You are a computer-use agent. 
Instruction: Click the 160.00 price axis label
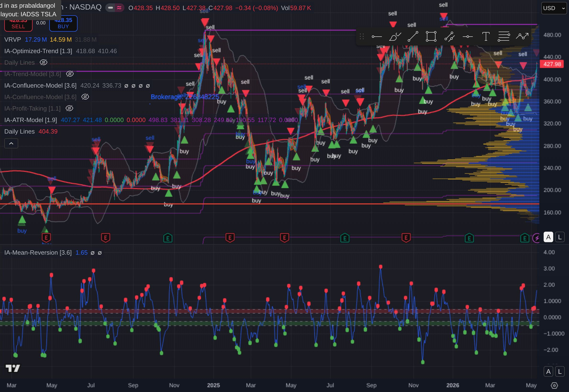coord(552,213)
